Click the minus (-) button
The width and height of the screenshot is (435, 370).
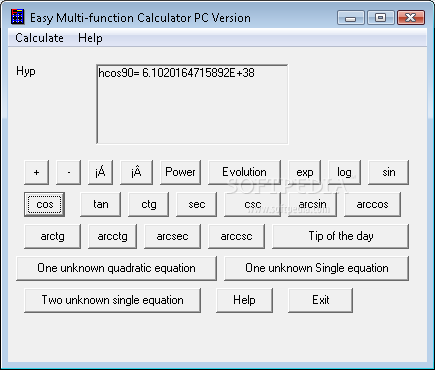point(68,172)
